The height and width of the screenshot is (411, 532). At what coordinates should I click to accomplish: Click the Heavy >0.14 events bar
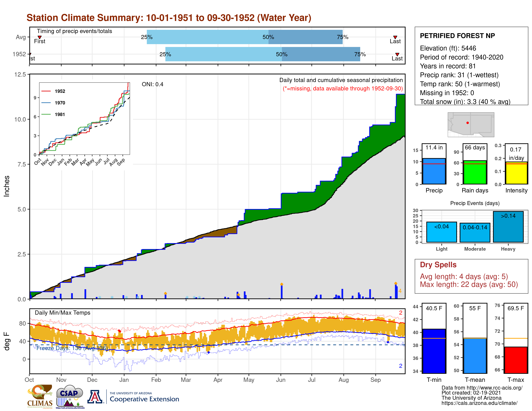point(508,227)
